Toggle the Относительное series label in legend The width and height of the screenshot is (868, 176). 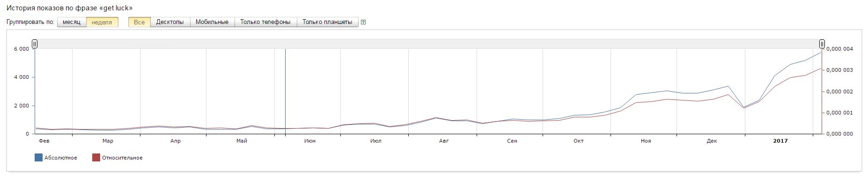122,158
